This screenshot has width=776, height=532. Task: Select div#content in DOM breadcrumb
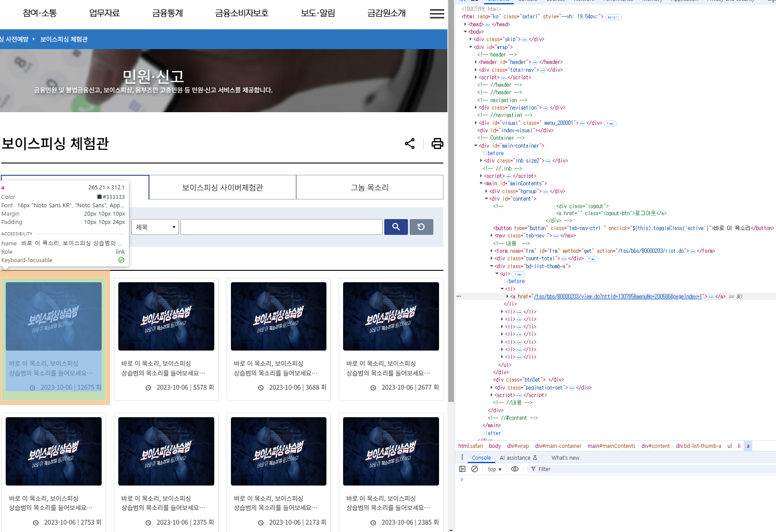point(656,446)
